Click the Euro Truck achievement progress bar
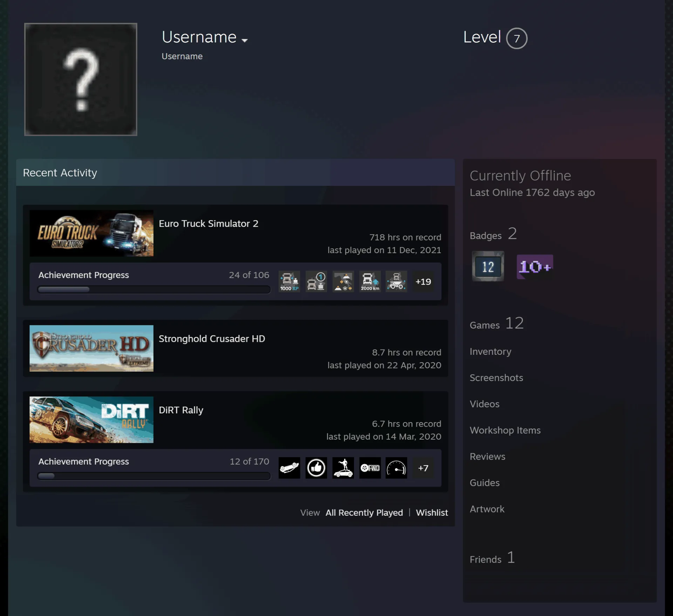This screenshot has height=616, width=673. pos(154,290)
